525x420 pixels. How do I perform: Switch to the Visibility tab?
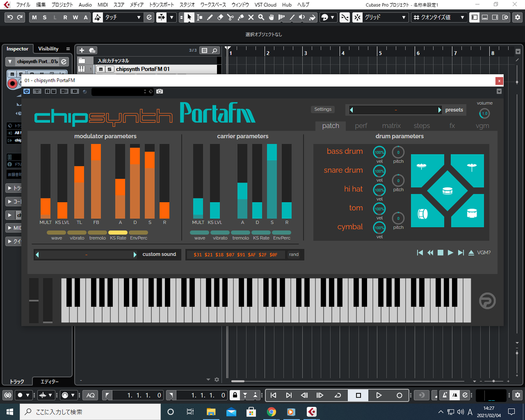pyautogui.click(x=48, y=49)
